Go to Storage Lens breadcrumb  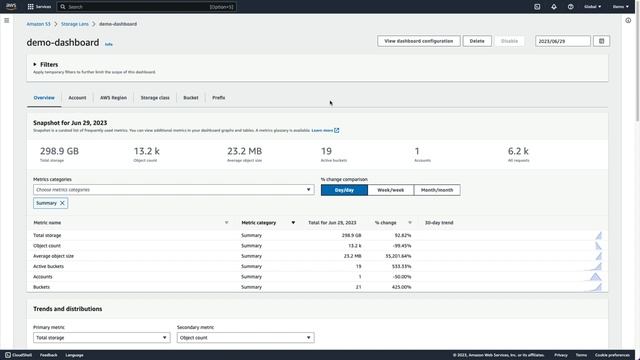coord(75,24)
